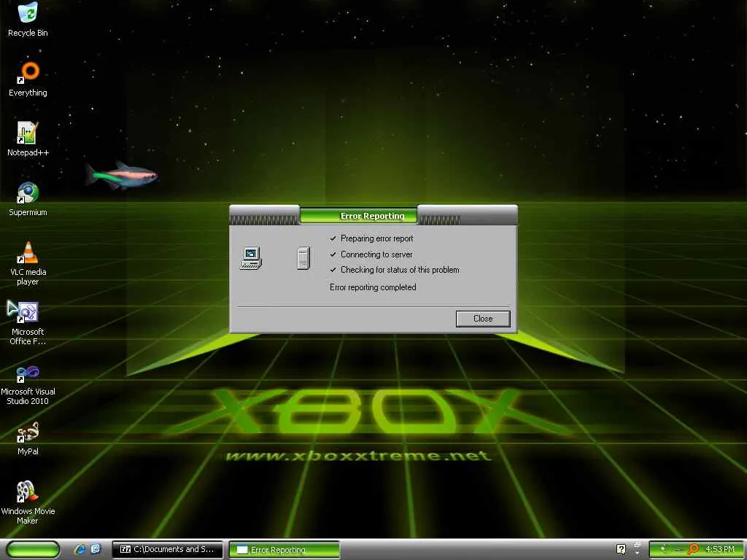The height and width of the screenshot is (560, 747).
Task: Click the Error Reporting dialog title bar
Action: coord(373,215)
